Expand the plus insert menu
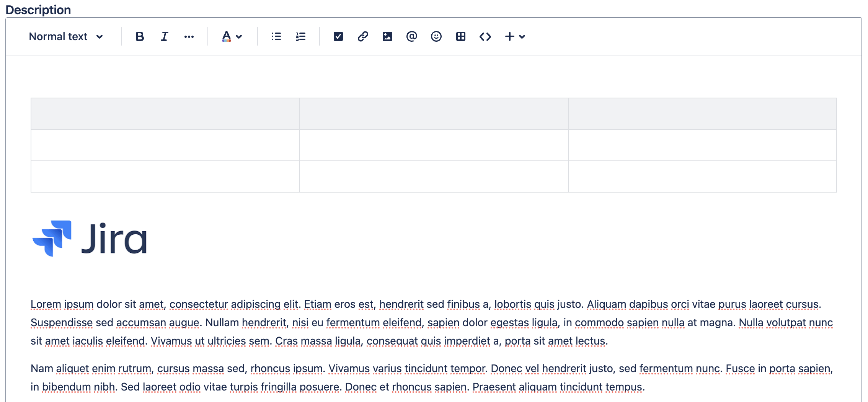 (515, 37)
